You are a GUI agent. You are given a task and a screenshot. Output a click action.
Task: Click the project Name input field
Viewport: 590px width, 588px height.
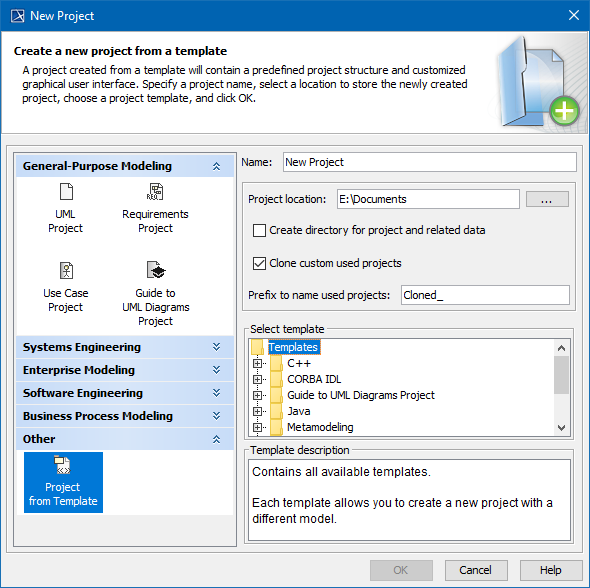pyautogui.click(x=429, y=162)
